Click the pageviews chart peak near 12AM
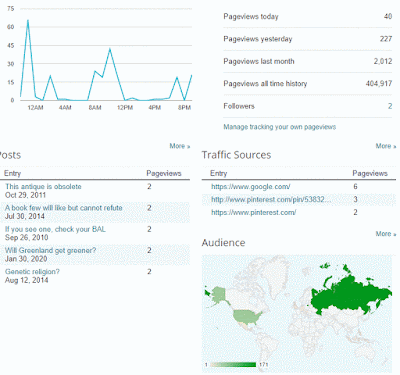Image resolution: width=400 pixels, height=375 pixels. [x=28, y=21]
